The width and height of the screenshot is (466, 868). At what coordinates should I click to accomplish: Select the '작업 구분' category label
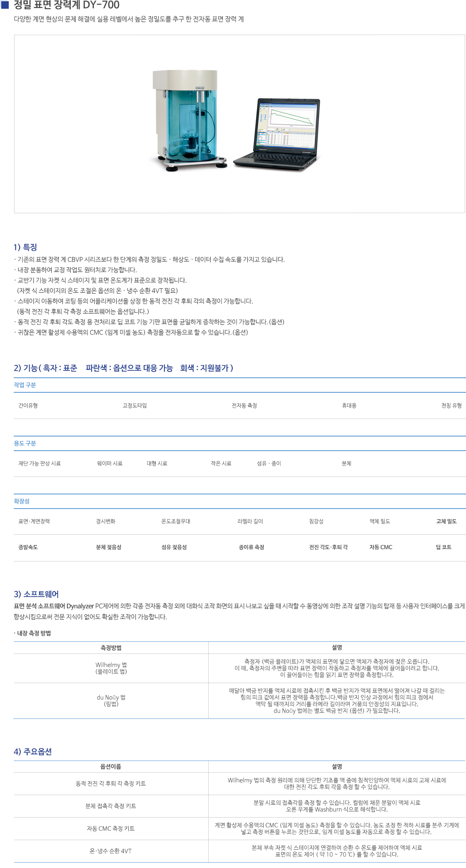[25, 385]
